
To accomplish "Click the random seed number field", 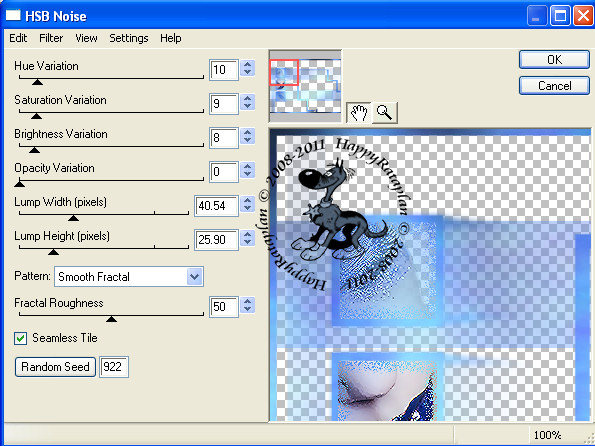I will pyautogui.click(x=114, y=367).
